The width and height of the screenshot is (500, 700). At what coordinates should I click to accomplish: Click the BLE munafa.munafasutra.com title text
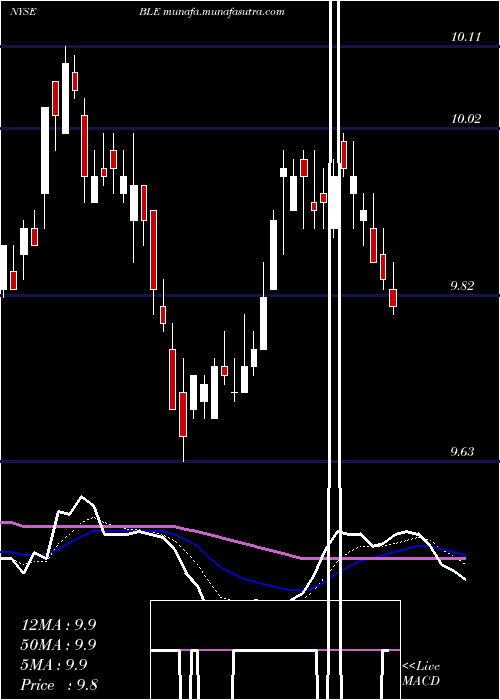coord(212,12)
